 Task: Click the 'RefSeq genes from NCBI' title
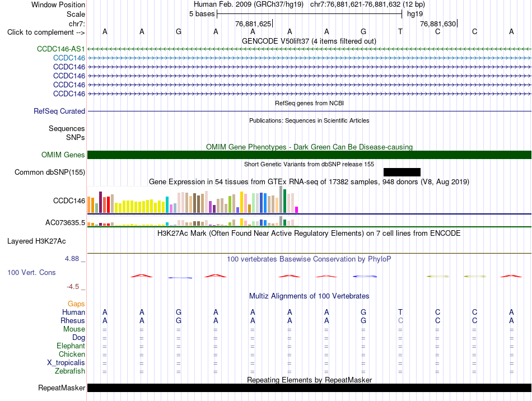click(x=310, y=103)
